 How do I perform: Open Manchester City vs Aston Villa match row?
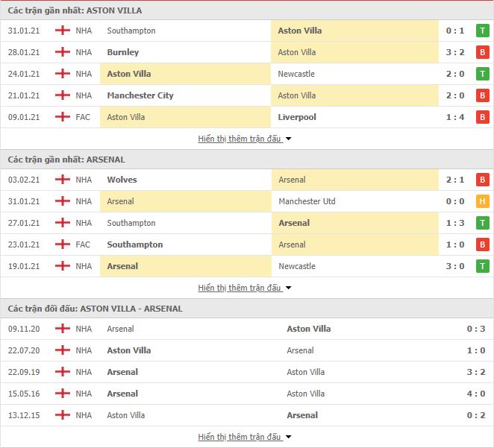pos(247,95)
